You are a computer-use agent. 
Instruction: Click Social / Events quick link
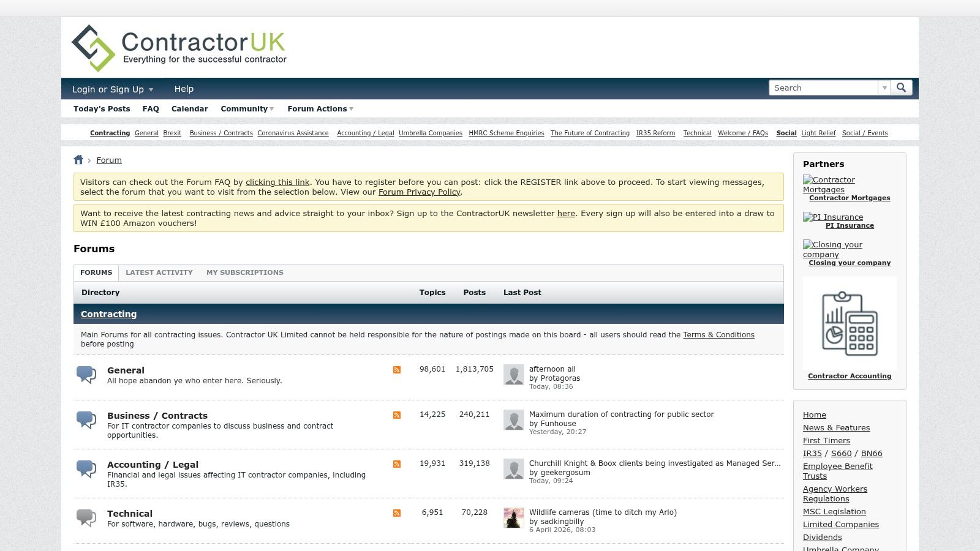pyautogui.click(x=865, y=133)
